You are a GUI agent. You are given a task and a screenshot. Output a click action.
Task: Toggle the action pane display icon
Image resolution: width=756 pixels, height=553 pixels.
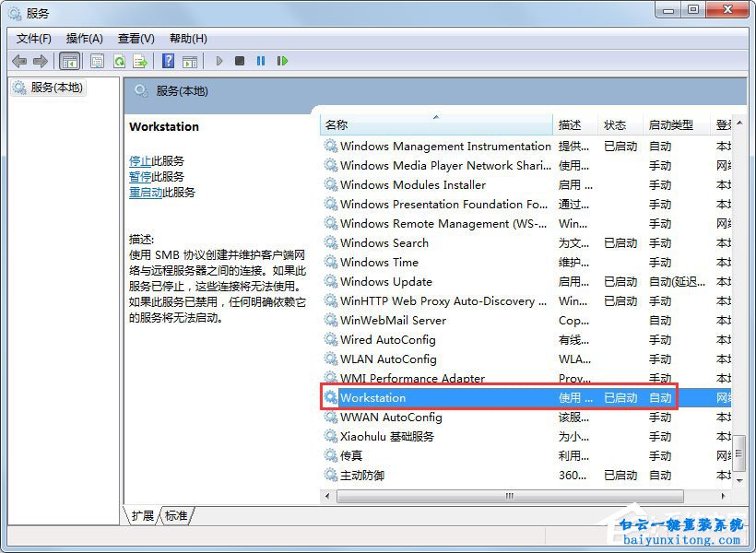pyautogui.click(x=190, y=60)
